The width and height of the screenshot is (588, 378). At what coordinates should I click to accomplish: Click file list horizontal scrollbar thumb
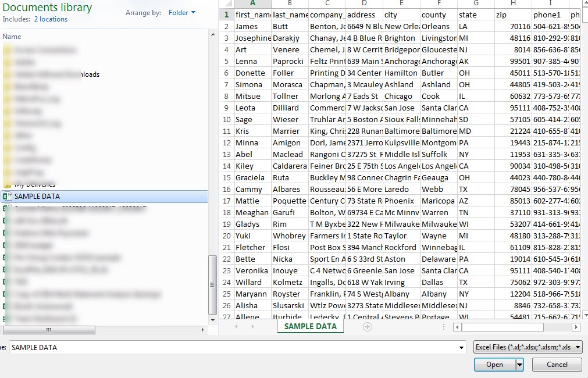tap(49, 330)
